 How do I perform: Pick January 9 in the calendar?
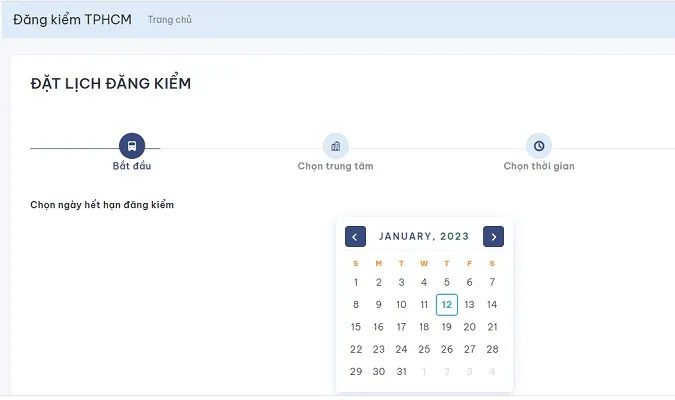point(379,304)
